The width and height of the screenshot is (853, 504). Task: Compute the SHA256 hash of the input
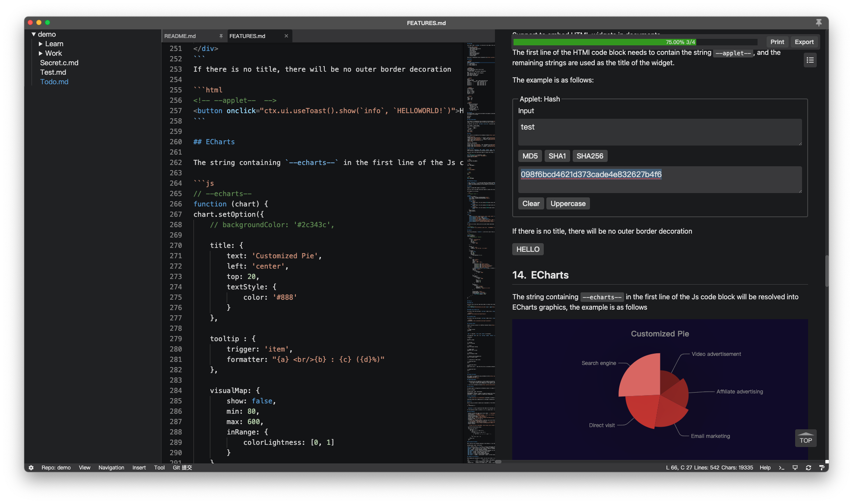(x=590, y=156)
